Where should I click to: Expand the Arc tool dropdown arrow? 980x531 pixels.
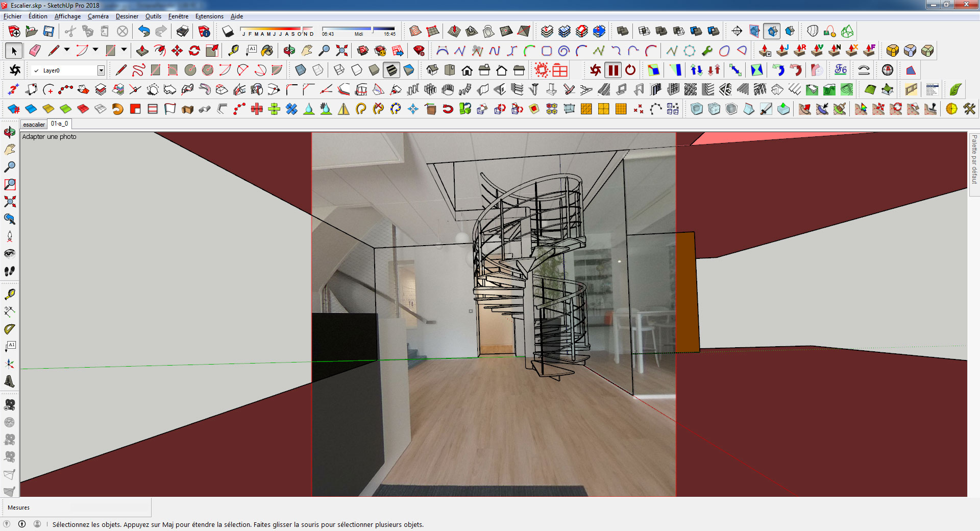pos(95,50)
